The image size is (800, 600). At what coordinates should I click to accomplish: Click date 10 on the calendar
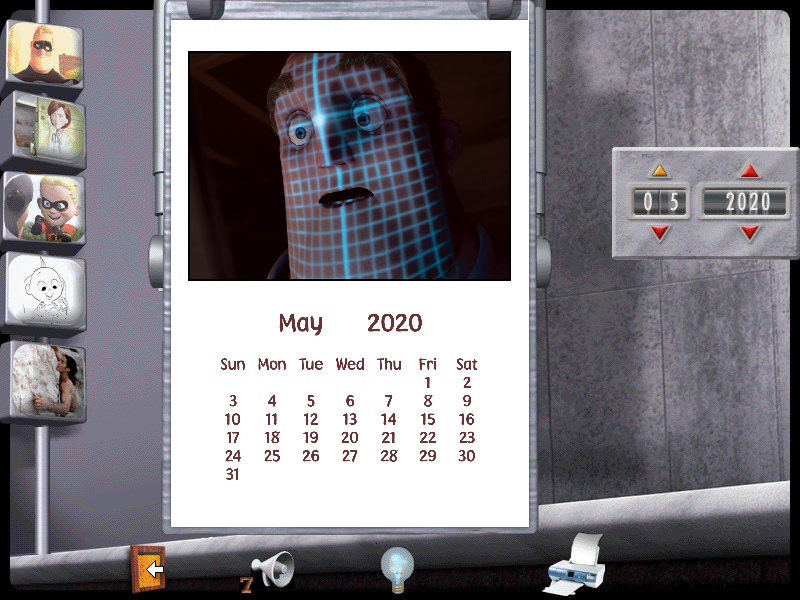click(233, 419)
